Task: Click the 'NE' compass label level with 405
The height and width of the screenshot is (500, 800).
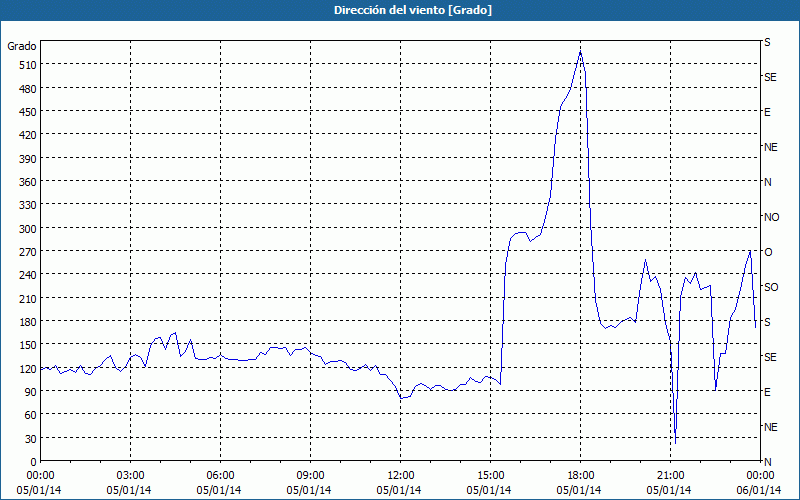Action: [771, 147]
